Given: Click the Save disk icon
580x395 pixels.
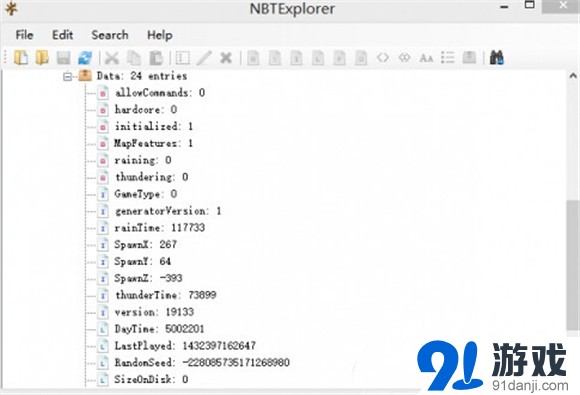Looking at the screenshot, I should (64, 58).
